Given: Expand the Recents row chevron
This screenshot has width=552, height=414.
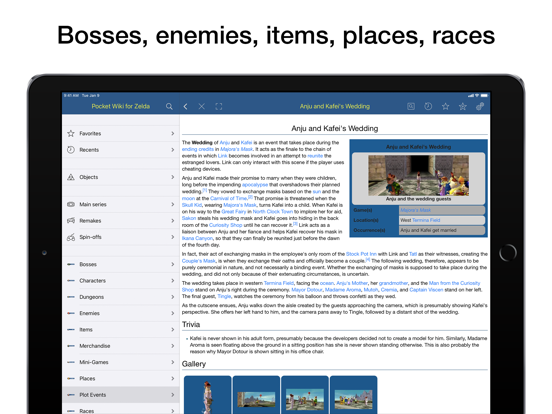Looking at the screenshot, I should coord(172,150).
